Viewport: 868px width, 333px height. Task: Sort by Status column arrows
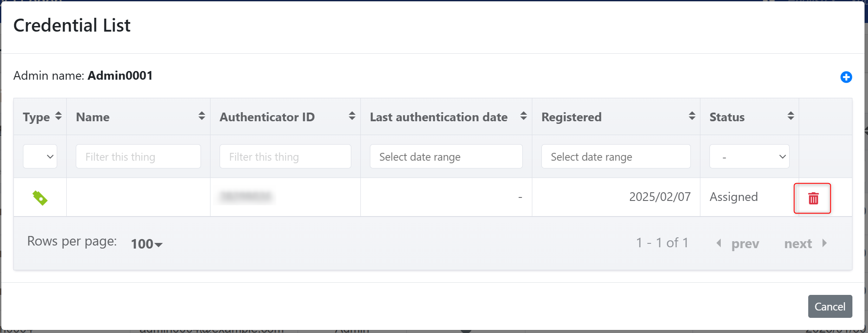click(x=791, y=116)
